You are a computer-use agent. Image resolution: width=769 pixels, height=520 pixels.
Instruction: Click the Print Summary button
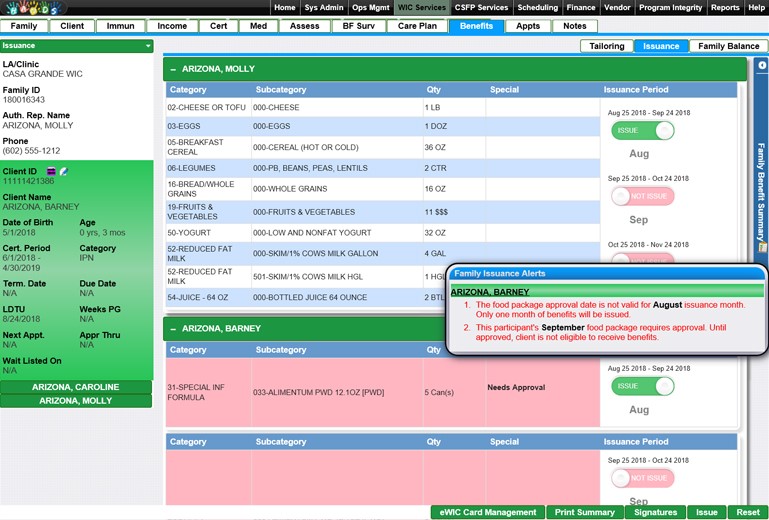(x=583, y=512)
